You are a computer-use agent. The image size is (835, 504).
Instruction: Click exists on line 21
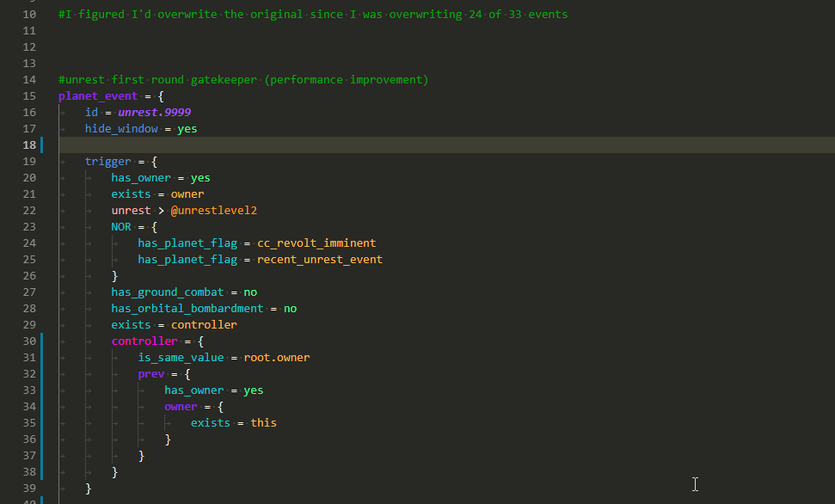coord(131,194)
